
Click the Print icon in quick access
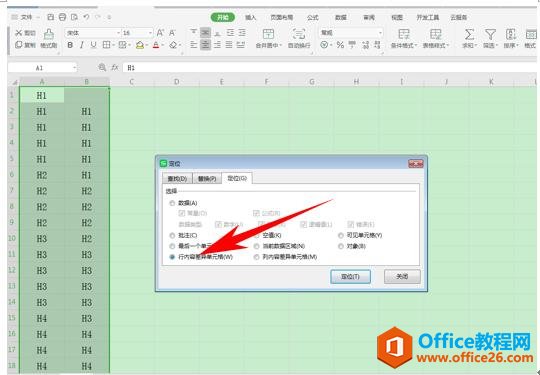click(62, 17)
